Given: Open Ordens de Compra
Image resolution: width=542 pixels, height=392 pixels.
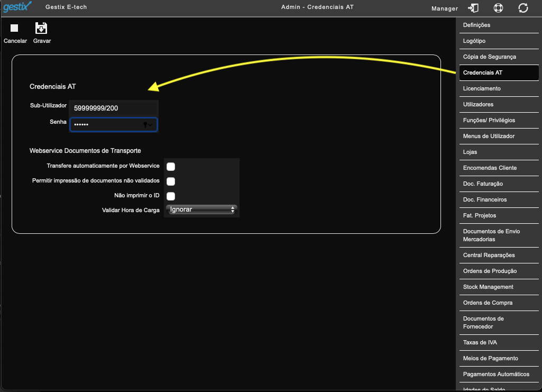Looking at the screenshot, I should coord(499,303).
